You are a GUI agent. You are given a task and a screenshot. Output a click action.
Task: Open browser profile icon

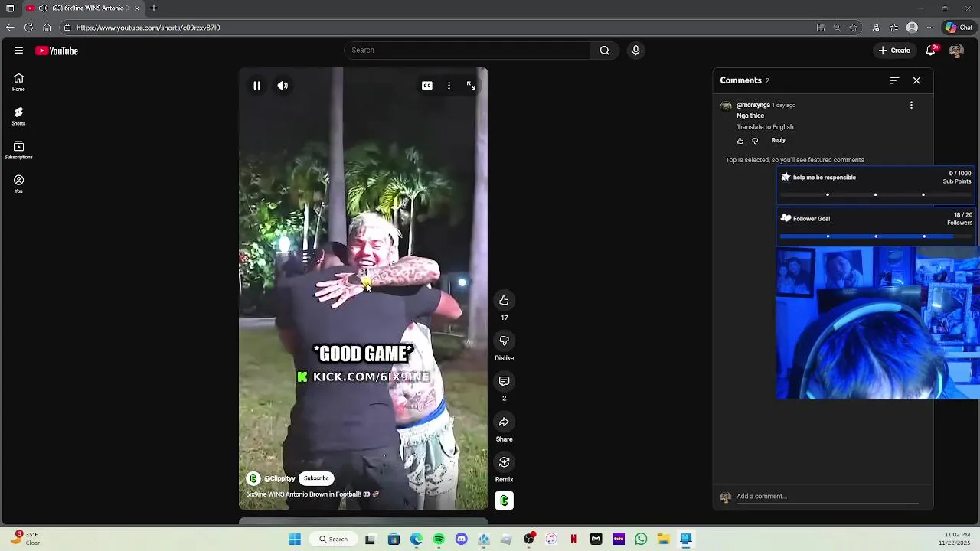pos(912,28)
